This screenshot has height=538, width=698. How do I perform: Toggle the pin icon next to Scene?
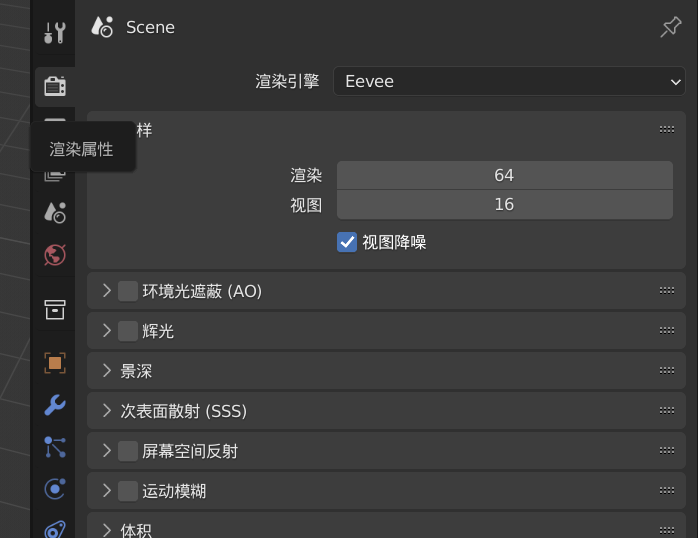point(670,27)
